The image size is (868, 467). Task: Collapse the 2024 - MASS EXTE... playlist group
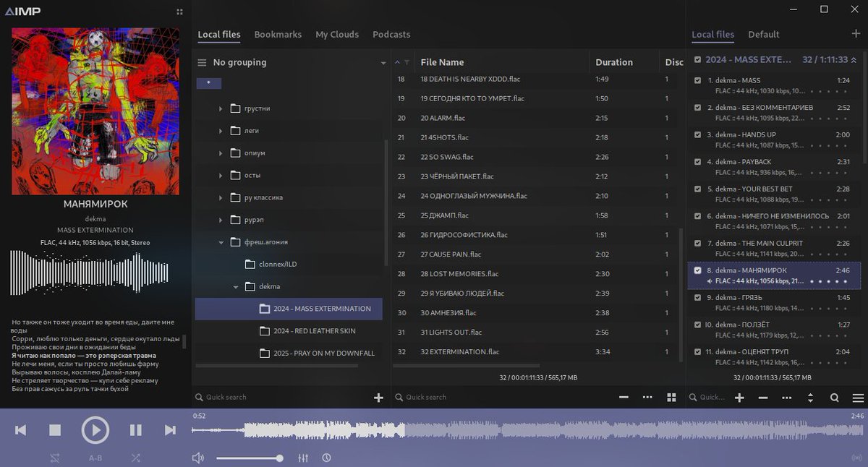point(854,60)
